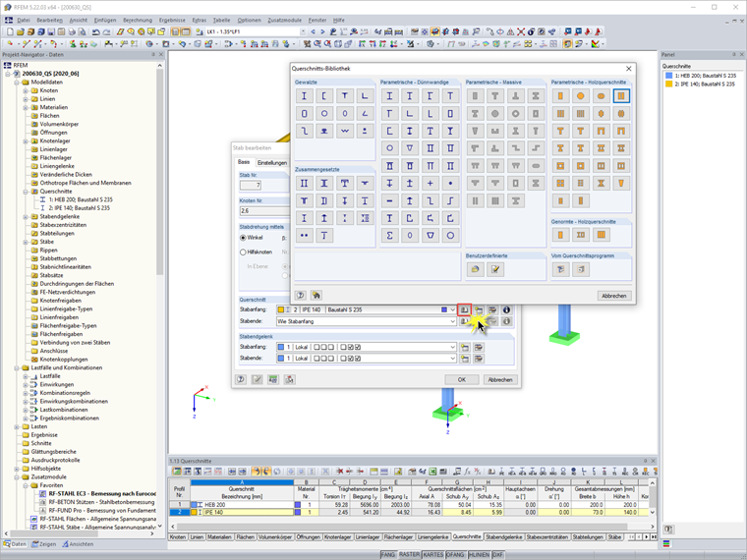Create new hinge at Stabanfang
Image resolution: width=747 pixels, height=560 pixels.
point(465,347)
